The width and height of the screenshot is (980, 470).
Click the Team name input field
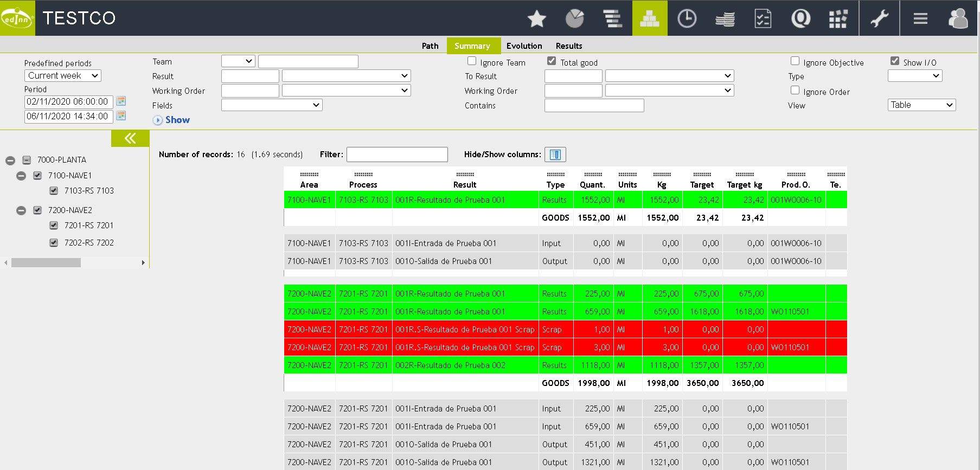pyautogui.click(x=308, y=61)
